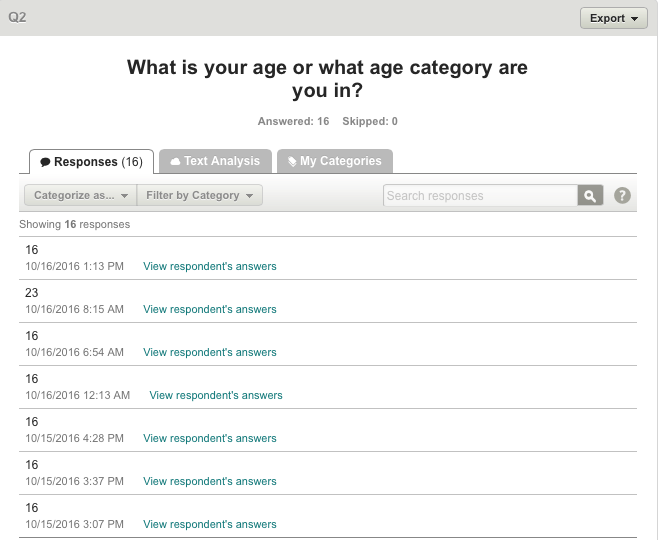Viewport: 658px width, 540px height.
Task: Click the cloud icon on Text Analysis tab
Action: pyautogui.click(x=175, y=162)
